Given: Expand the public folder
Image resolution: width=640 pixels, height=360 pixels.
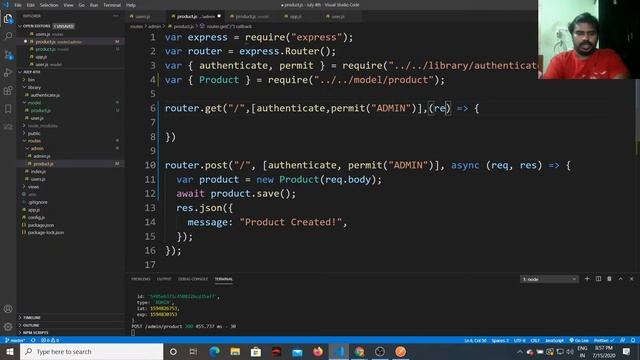Looking at the screenshot, I should click(x=34, y=133).
